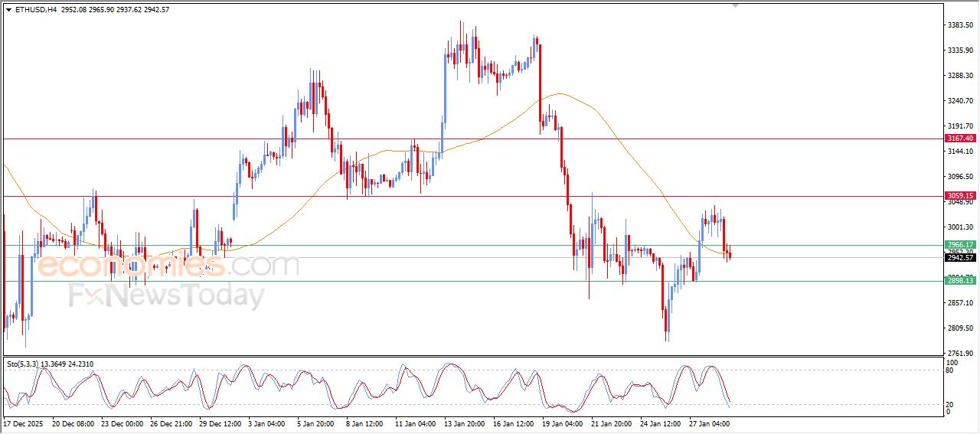Click the stochastic 100 scale label

[952, 362]
